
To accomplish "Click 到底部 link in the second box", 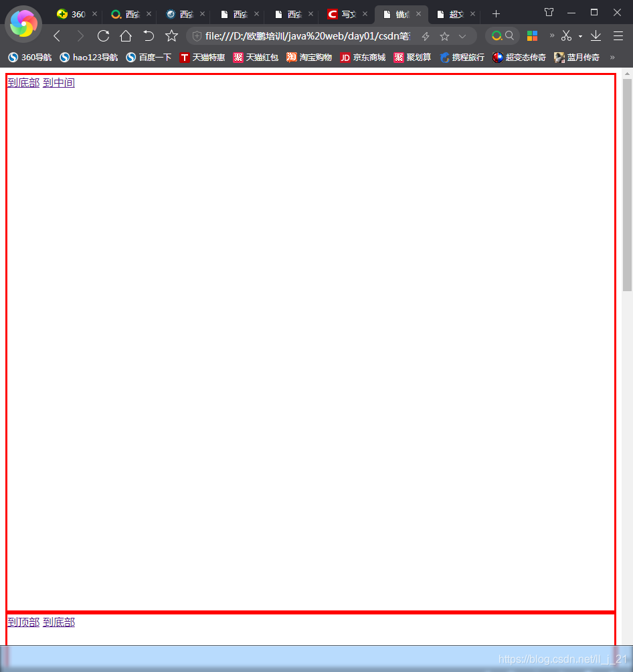I will [x=59, y=622].
